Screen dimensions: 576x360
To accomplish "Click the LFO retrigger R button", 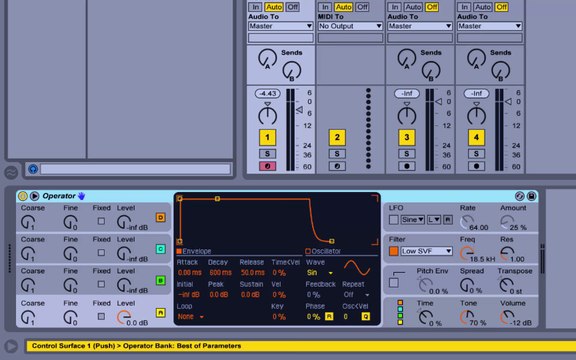I will point(447,220).
